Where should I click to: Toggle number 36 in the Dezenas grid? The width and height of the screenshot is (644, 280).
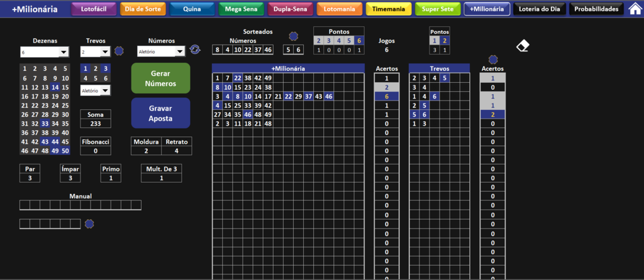25,133
